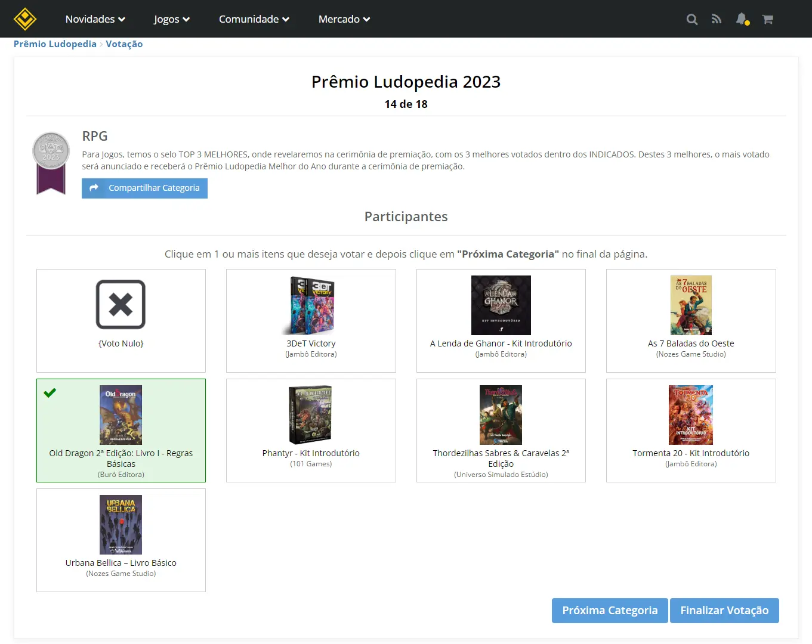
Task: Expand the Mercado dropdown menu
Action: 344,19
